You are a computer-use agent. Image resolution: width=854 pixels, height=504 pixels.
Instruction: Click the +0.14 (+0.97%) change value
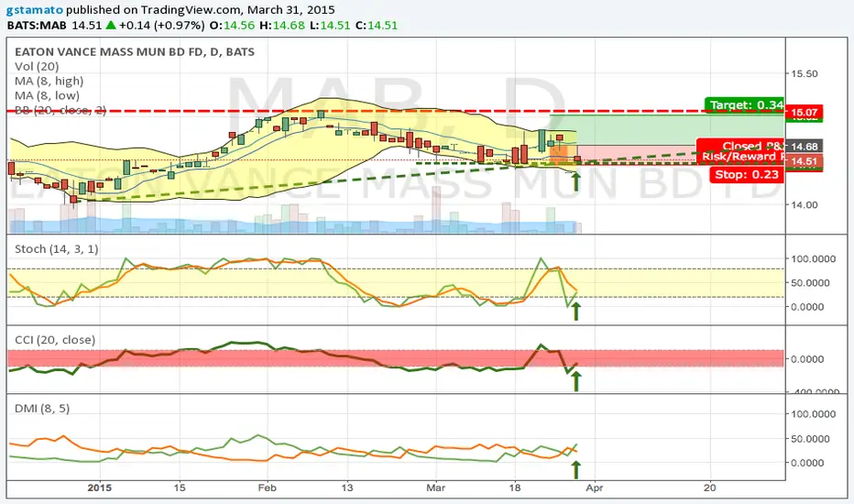coord(162,25)
